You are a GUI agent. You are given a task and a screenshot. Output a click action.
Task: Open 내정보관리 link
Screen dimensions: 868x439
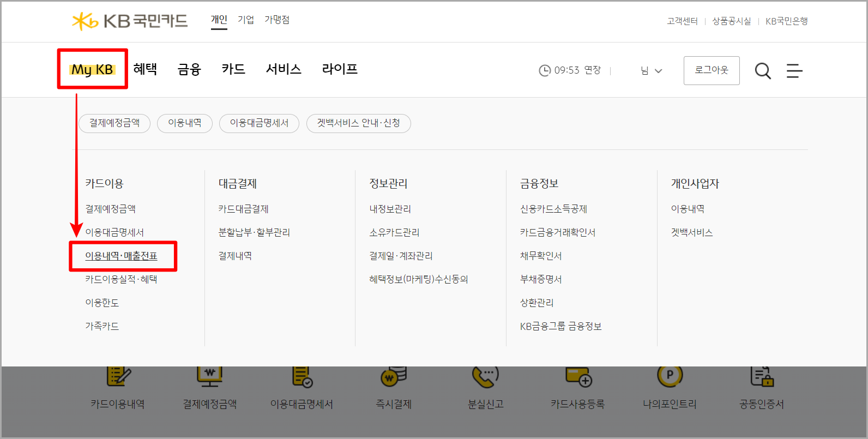[x=390, y=209]
